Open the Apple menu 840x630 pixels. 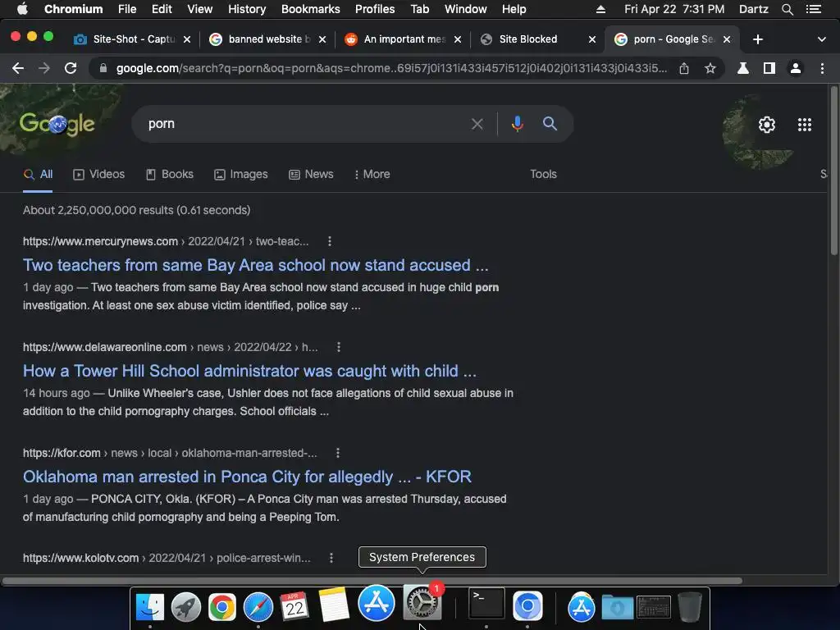(22, 9)
